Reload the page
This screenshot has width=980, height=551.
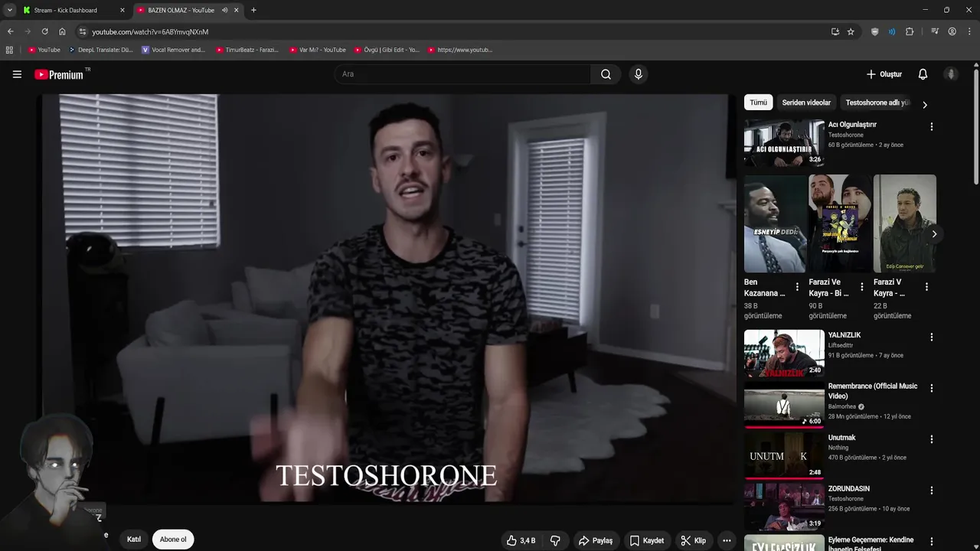coord(44,31)
